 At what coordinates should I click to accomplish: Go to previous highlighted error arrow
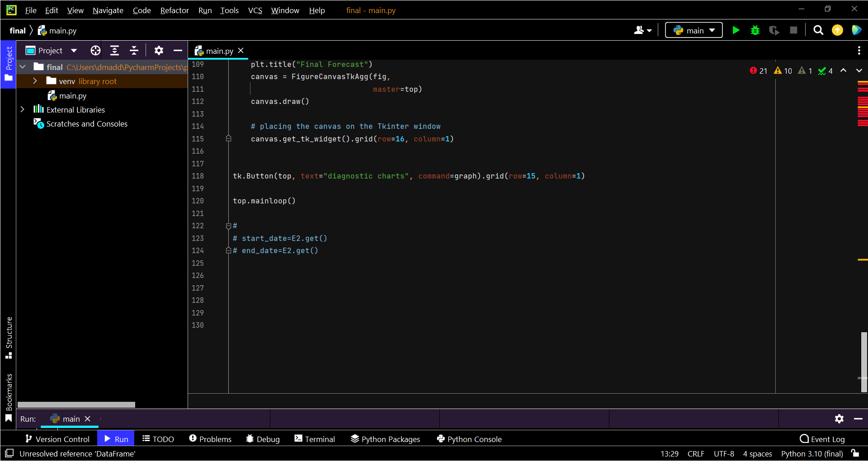coord(843,71)
